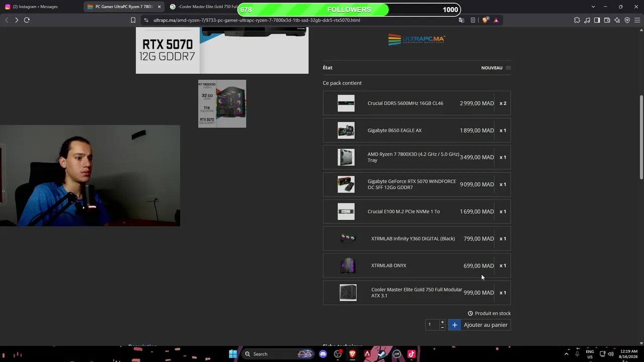
Task: Open the tab search dropdown arrow
Action: pyautogui.click(x=593, y=7)
